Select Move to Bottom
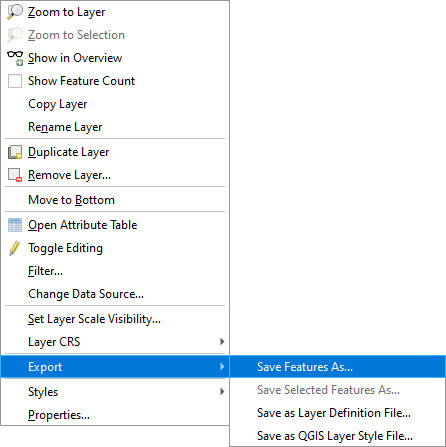 coord(115,200)
